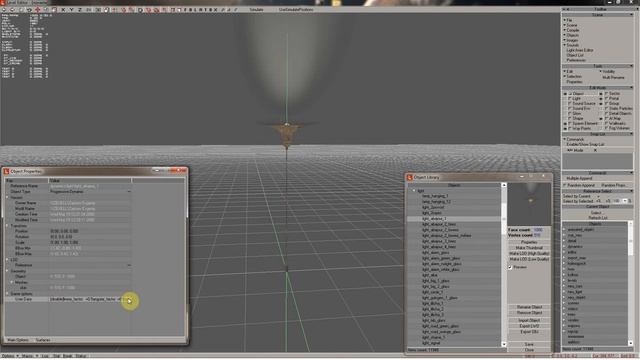Open the LOD Reference dropdown
The height and width of the screenshot is (360, 640).
click(x=129, y=265)
